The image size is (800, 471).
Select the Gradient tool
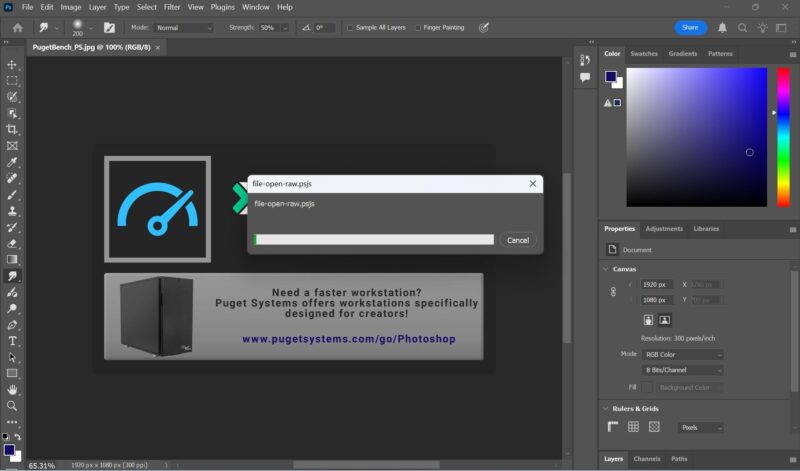pyautogui.click(x=12, y=259)
